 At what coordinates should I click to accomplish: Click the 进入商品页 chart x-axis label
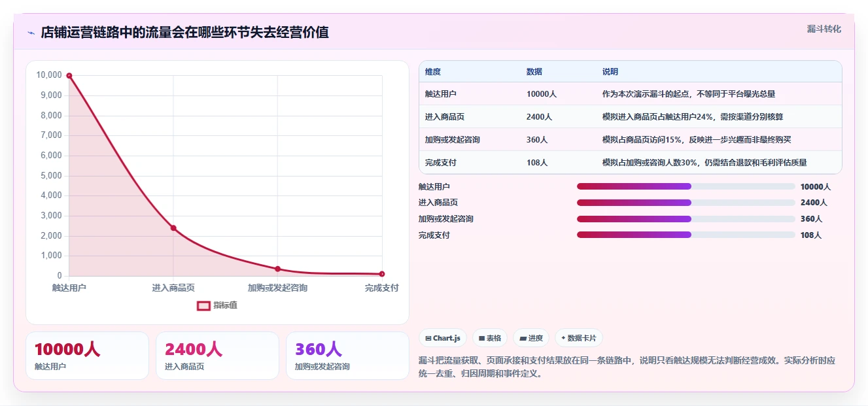click(x=173, y=288)
